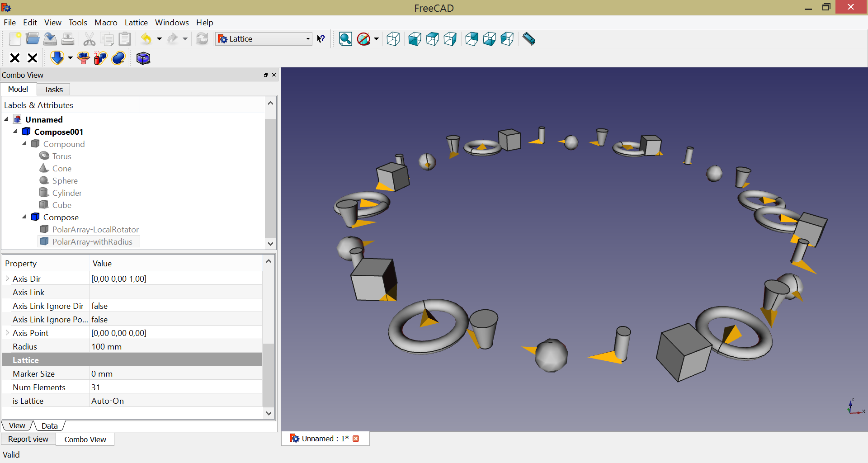Open the blue arrow tool dropdown
868x463 pixels.
click(70, 58)
